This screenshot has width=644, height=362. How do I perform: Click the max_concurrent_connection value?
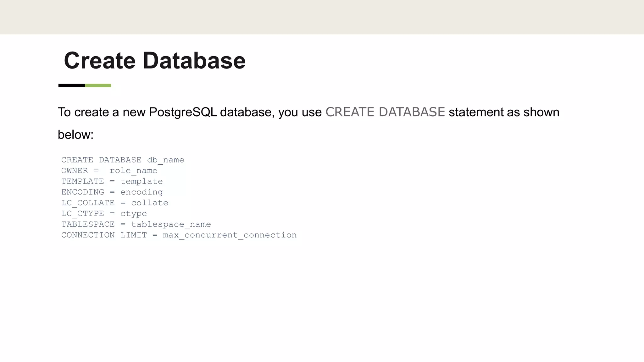(x=230, y=235)
